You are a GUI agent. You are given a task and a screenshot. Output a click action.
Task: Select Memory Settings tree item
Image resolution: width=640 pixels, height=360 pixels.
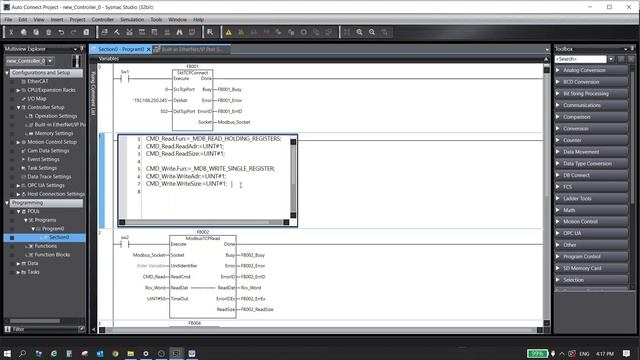53,133
